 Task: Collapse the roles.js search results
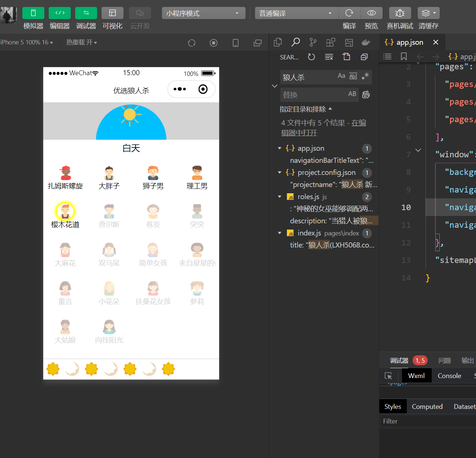pos(280,197)
